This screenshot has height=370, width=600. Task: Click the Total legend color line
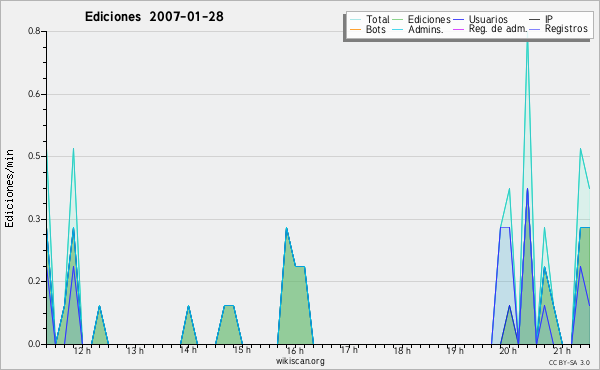(x=355, y=20)
